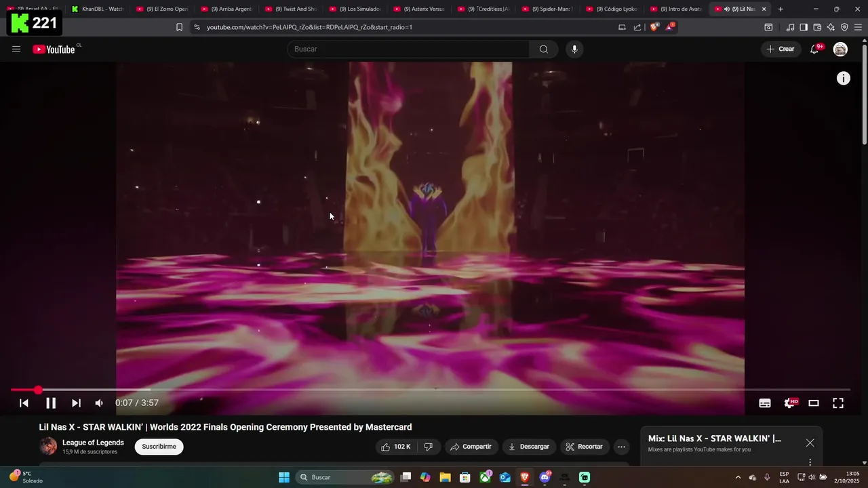Switch to KhanDBL tab

[98, 9]
